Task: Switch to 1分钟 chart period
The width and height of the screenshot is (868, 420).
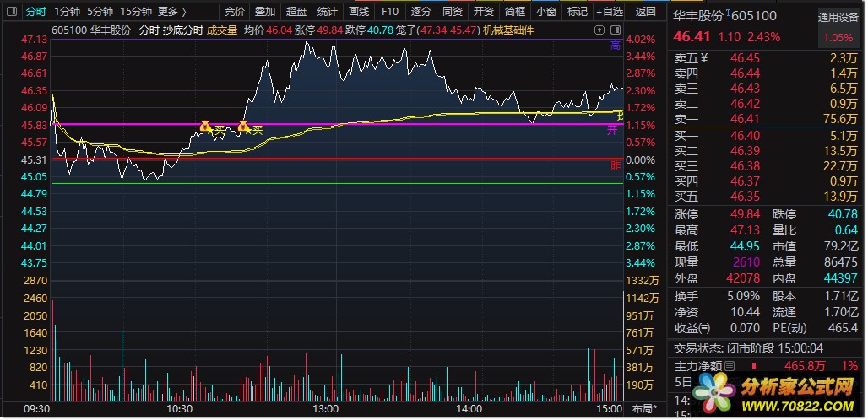Action: point(67,11)
